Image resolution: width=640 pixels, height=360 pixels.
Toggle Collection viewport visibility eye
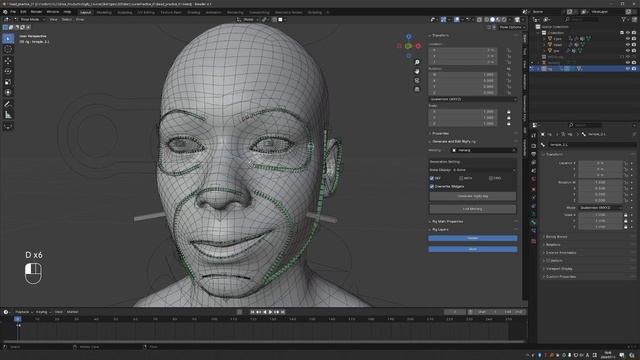(628, 33)
